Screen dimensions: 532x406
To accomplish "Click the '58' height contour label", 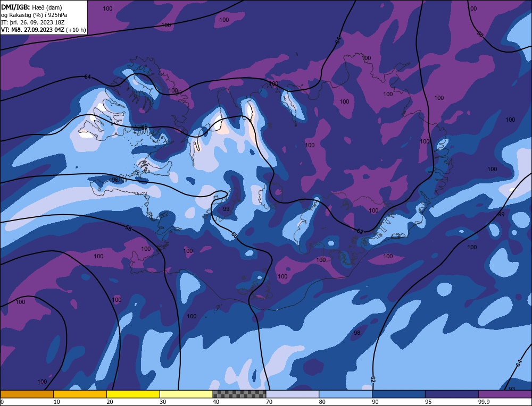I will [128, 228].
